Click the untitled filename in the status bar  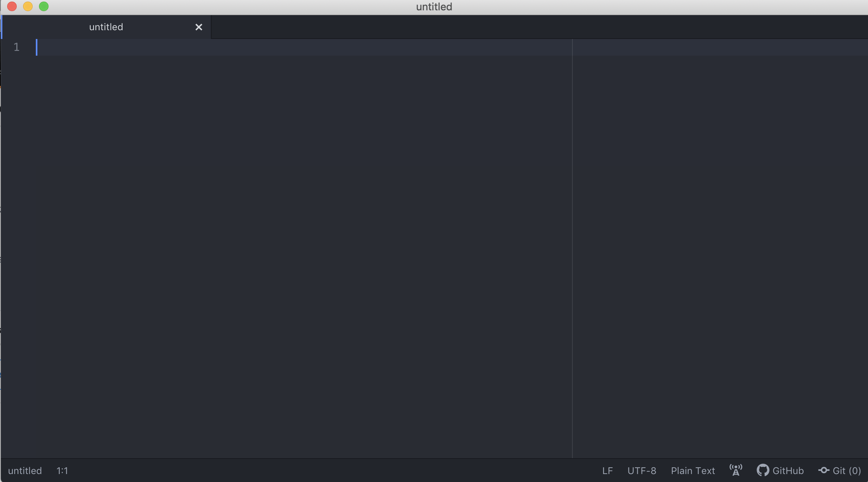(25, 470)
